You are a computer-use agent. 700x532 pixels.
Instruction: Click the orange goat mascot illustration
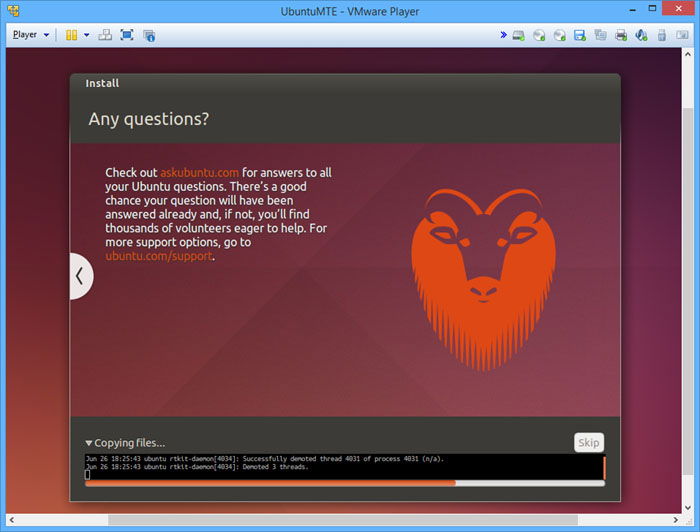point(483,280)
